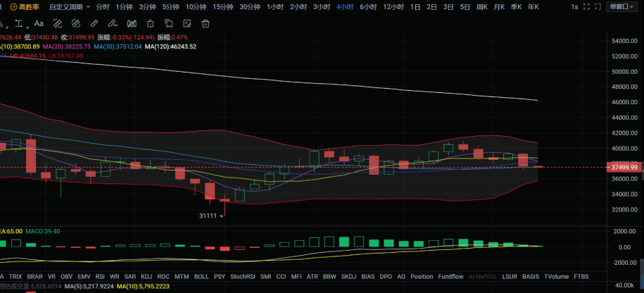Show the SAR indicator

click(130, 277)
